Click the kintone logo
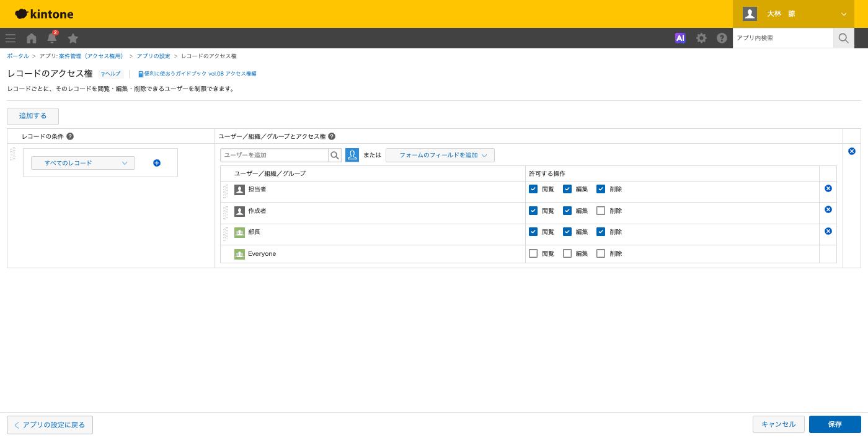This screenshot has height=438, width=868. tap(45, 14)
